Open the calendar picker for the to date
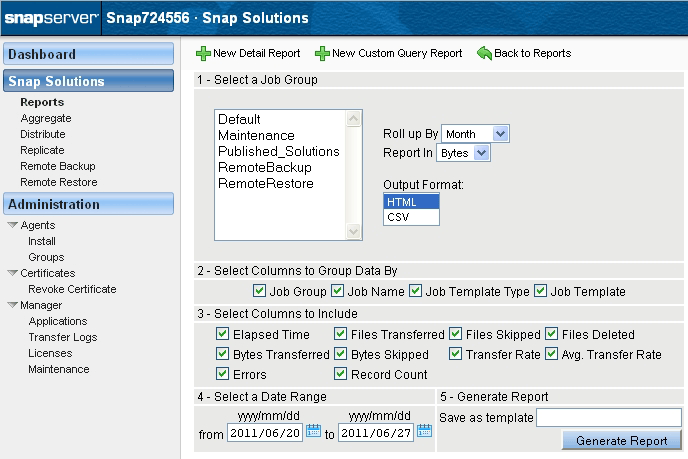This screenshot has width=688, height=459. point(424,430)
